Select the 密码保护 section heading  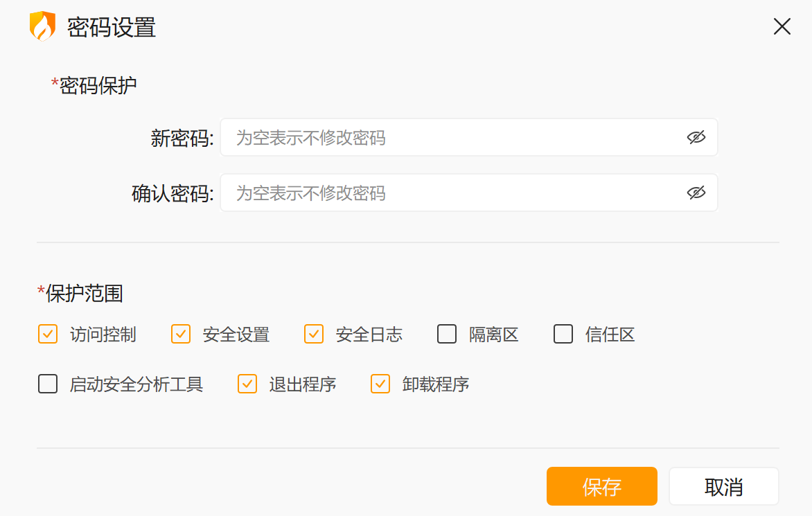pyautogui.click(x=98, y=85)
